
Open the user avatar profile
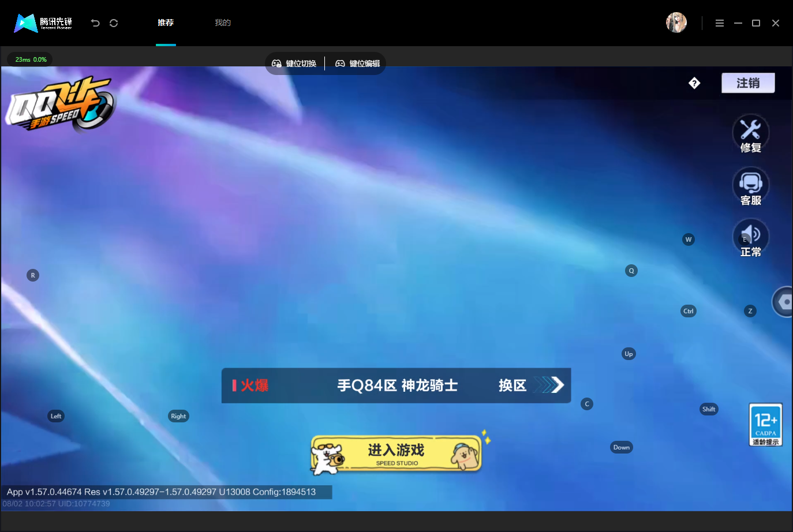(676, 23)
